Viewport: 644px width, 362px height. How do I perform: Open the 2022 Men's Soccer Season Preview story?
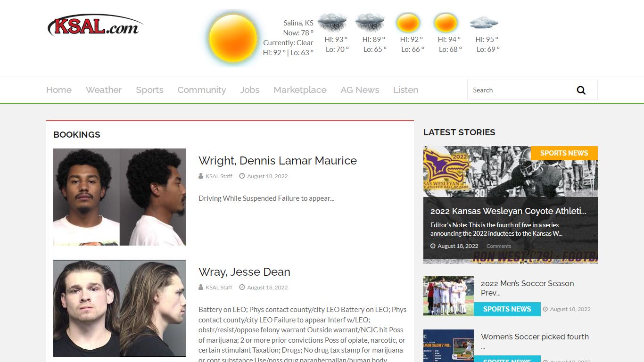(x=527, y=288)
